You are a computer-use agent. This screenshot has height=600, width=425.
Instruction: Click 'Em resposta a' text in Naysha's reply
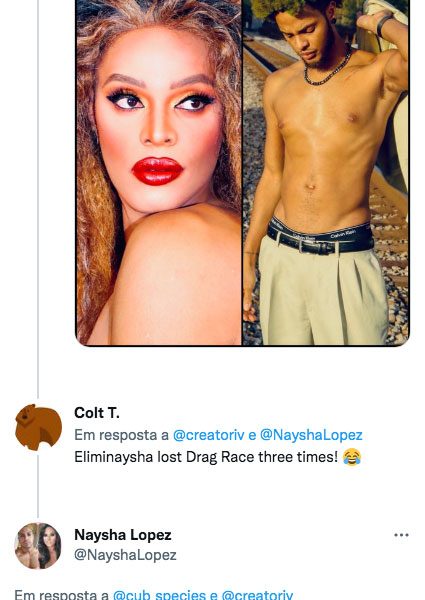pyautogui.click(x=61, y=595)
